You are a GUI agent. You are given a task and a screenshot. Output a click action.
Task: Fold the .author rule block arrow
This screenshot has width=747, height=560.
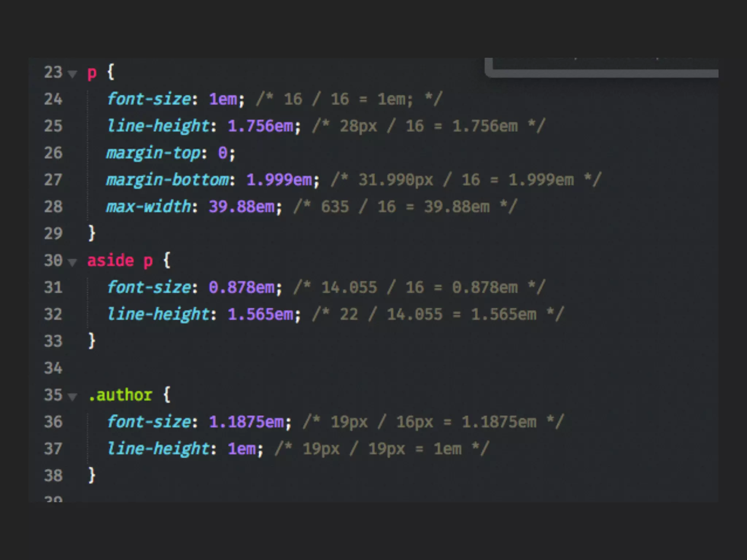73,396
